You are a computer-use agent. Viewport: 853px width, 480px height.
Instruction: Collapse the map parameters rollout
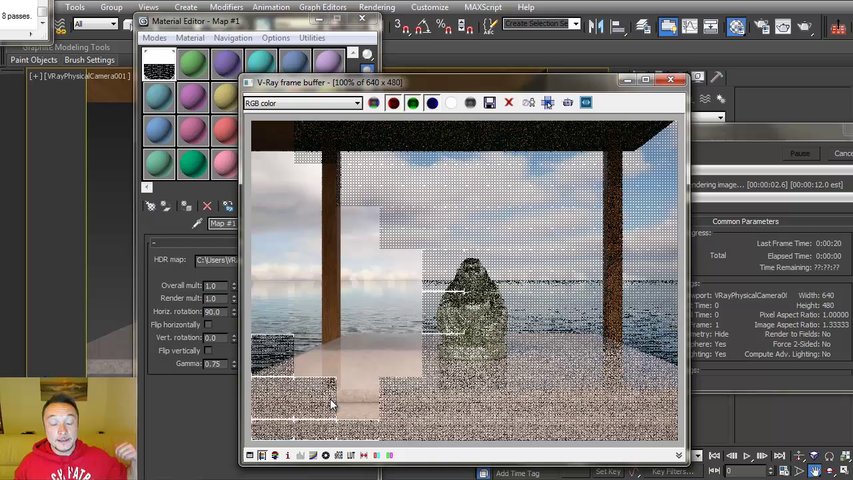154,243
